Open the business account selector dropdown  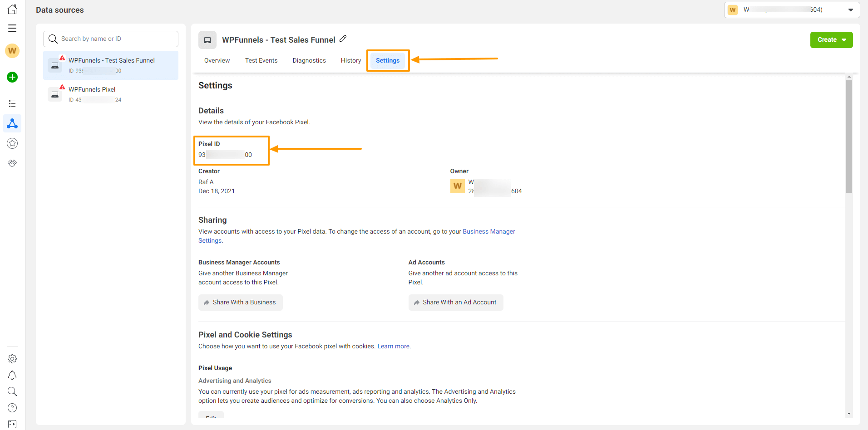[792, 10]
